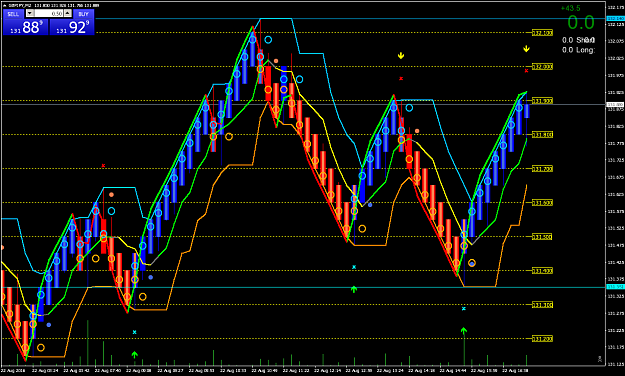Select the red x marker near 07:40
625x376 pixels.
[103, 165]
